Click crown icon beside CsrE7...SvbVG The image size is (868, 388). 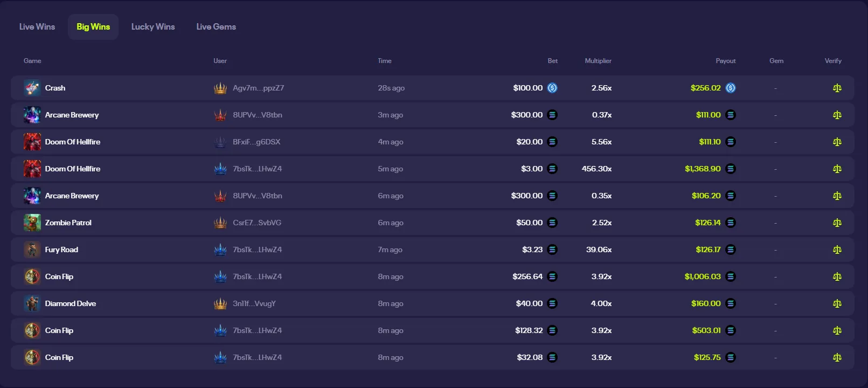(x=220, y=223)
